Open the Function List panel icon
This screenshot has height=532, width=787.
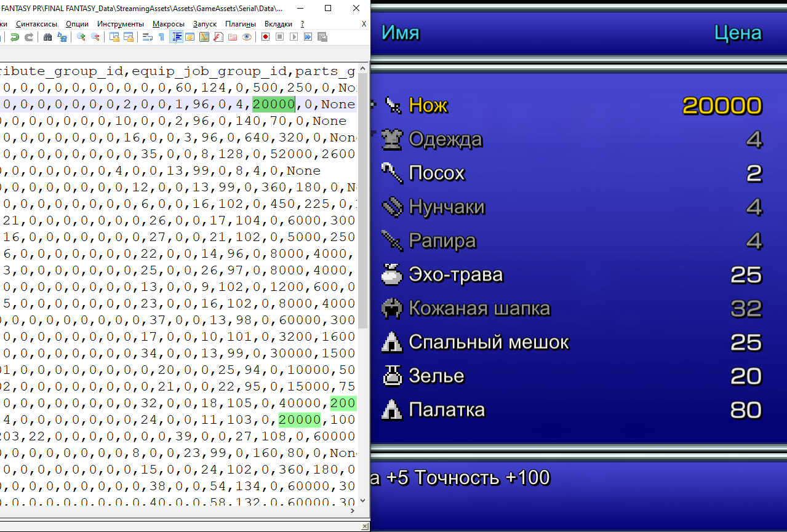[218, 37]
